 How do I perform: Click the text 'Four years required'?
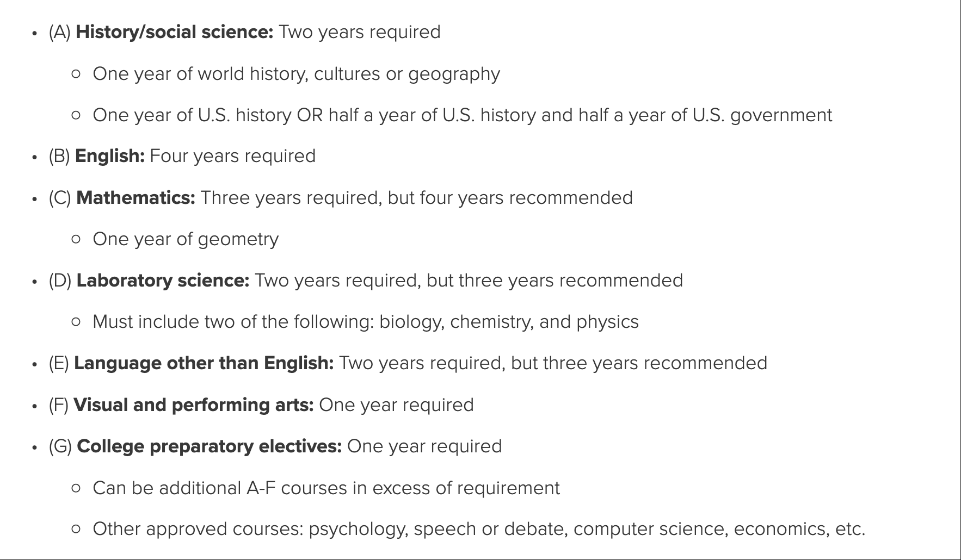coord(232,156)
